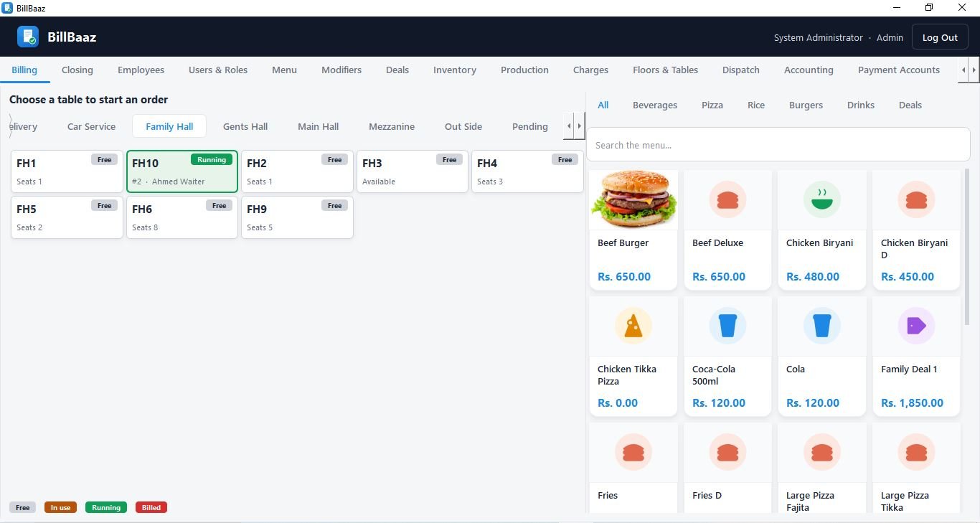Viewport: 980px width, 523px height.
Task: Filter menu by Pizza category
Action: [712, 105]
